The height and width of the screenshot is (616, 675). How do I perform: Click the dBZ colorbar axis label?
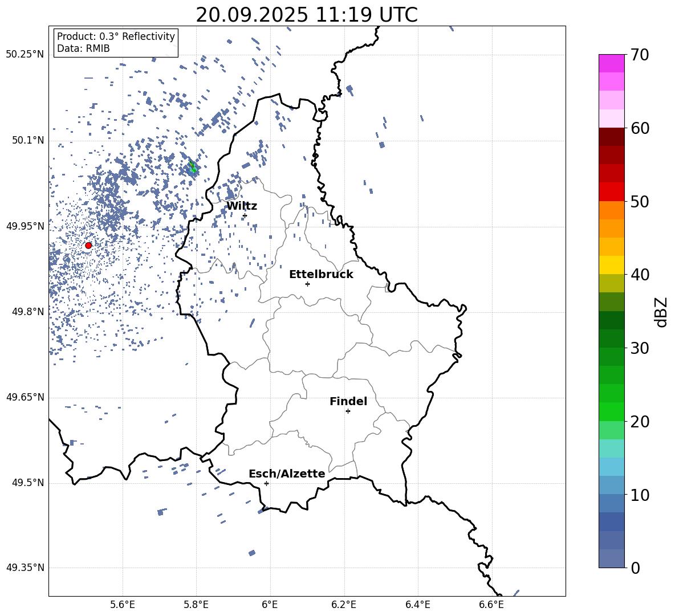tap(662, 312)
